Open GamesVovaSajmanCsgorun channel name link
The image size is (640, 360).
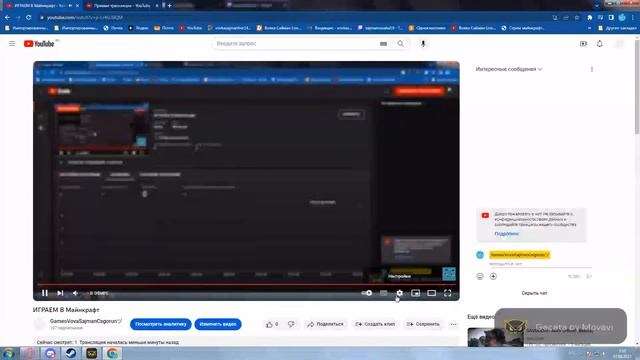click(x=85, y=321)
